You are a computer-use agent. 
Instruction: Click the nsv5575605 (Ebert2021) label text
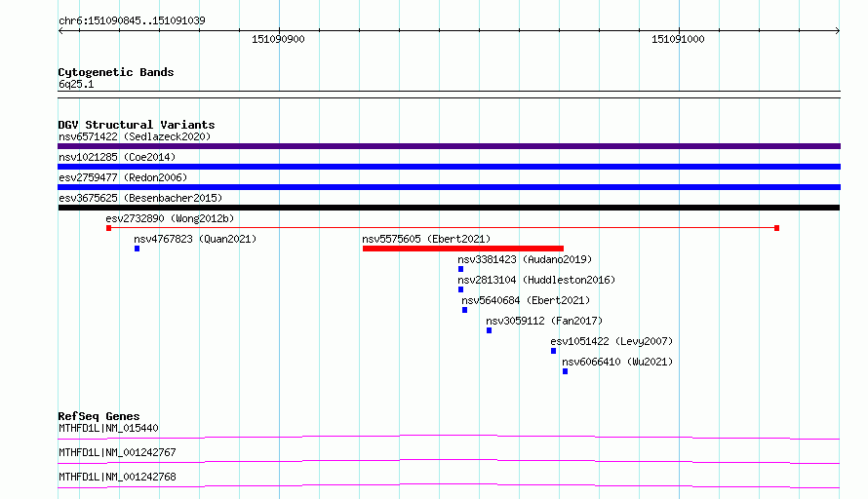pos(426,239)
